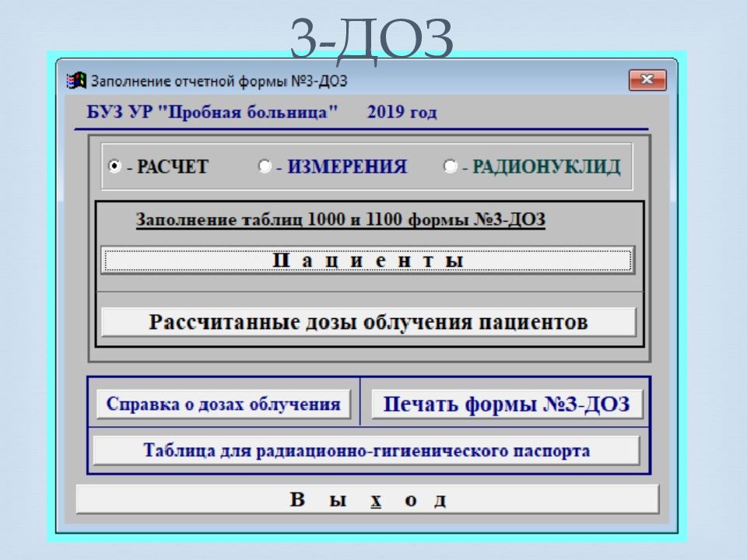Close the form №3-ДОЗ window
The height and width of the screenshot is (560, 747).
click(x=647, y=80)
